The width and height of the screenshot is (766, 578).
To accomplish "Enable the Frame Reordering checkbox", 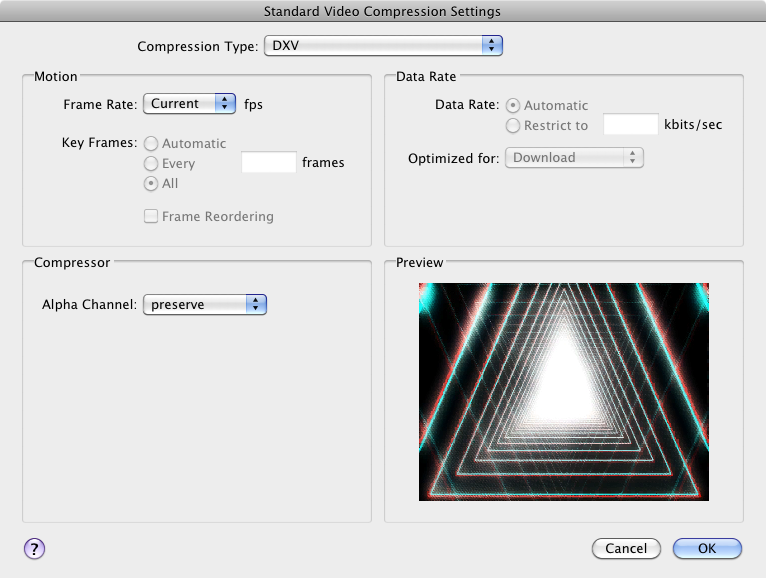I will (151, 216).
